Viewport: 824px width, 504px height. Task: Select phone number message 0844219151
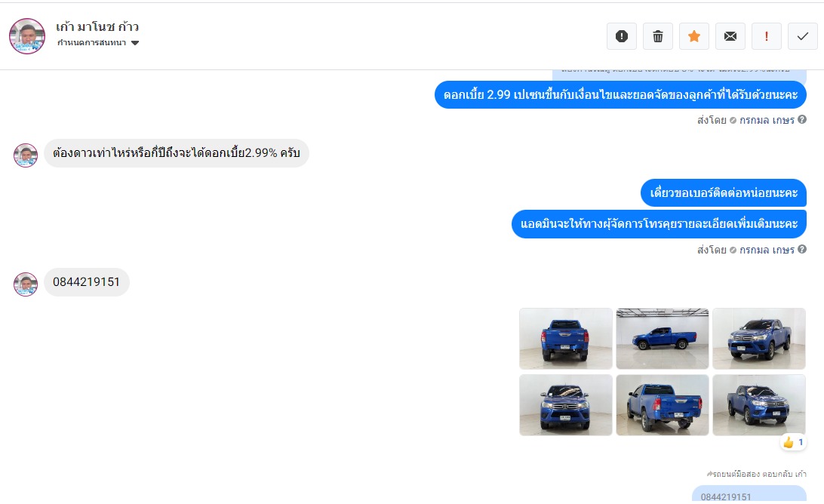87,282
